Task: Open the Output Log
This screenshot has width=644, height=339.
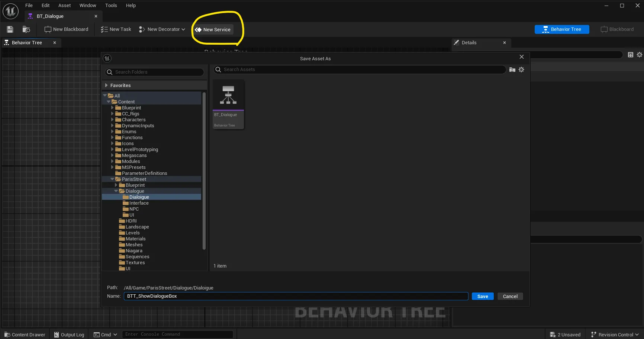Action: coord(69,335)
